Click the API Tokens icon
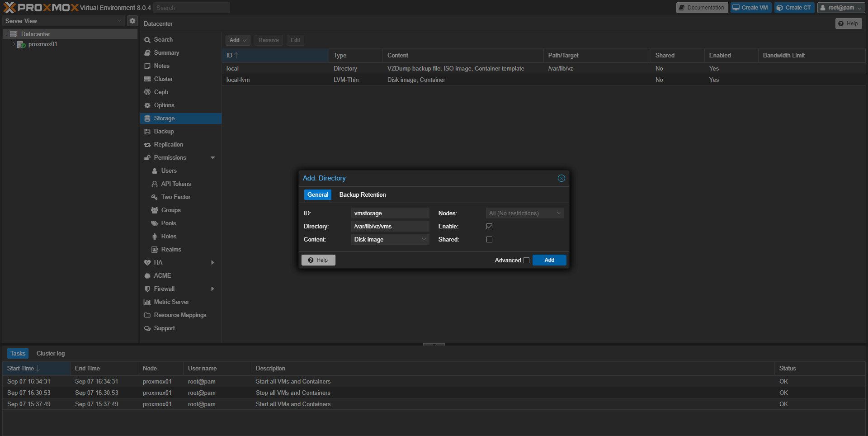Screen dimensions: 868x436 tap(155, 184)
